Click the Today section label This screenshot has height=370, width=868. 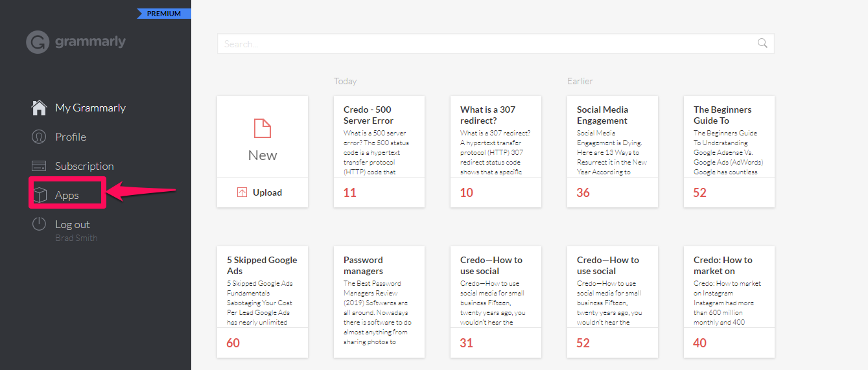(x=346, y=81)
